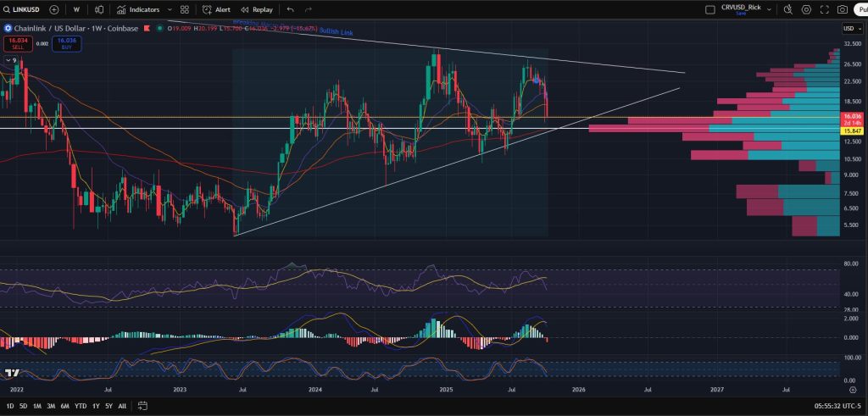Image resolution: width=868 pixels, height=416 pixels.
Task: Toggle the layout setup square icon
Action: [710, 9]
